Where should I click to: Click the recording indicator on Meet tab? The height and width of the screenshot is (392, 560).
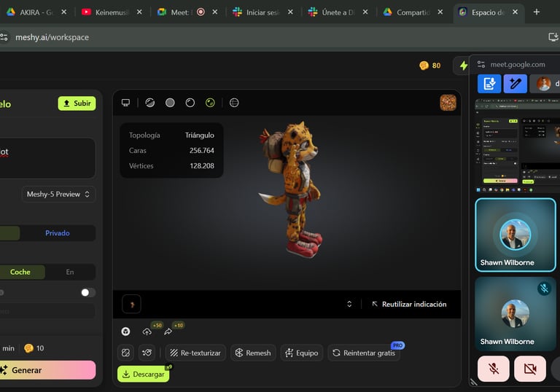click(201, 12)
